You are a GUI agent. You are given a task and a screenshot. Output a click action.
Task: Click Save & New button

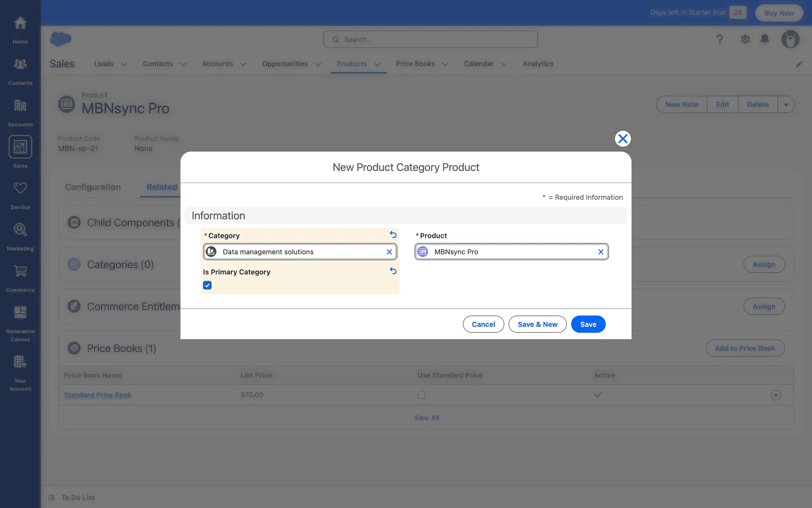(x=537, y=324)
